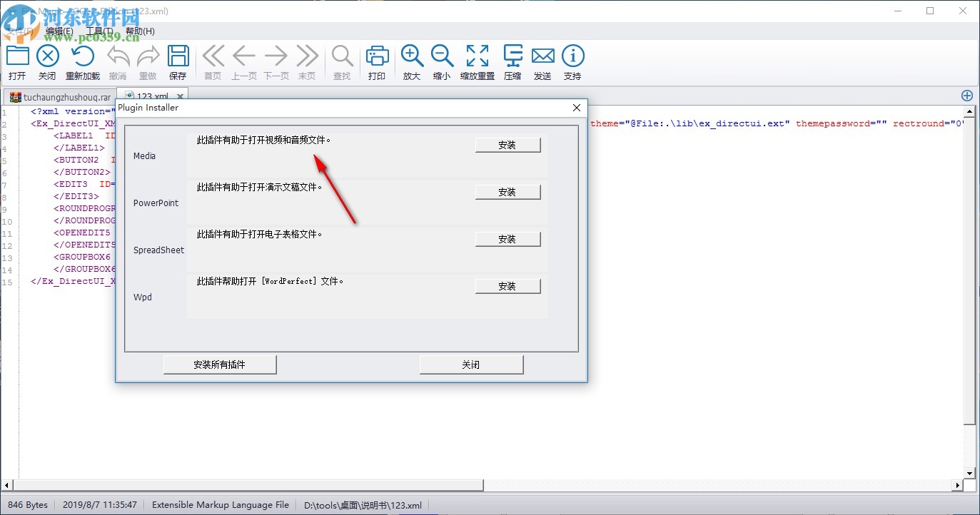Click the 关闭 (Close file) toolbar icon
Image resolution: width=980 pixels, height=515 pixels.
pos(47,56)
